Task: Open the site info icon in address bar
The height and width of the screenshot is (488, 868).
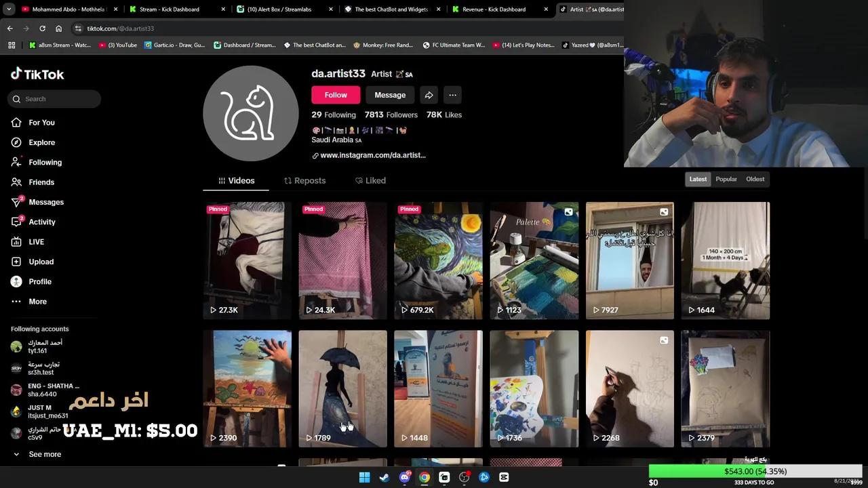Action: [78, 28]
